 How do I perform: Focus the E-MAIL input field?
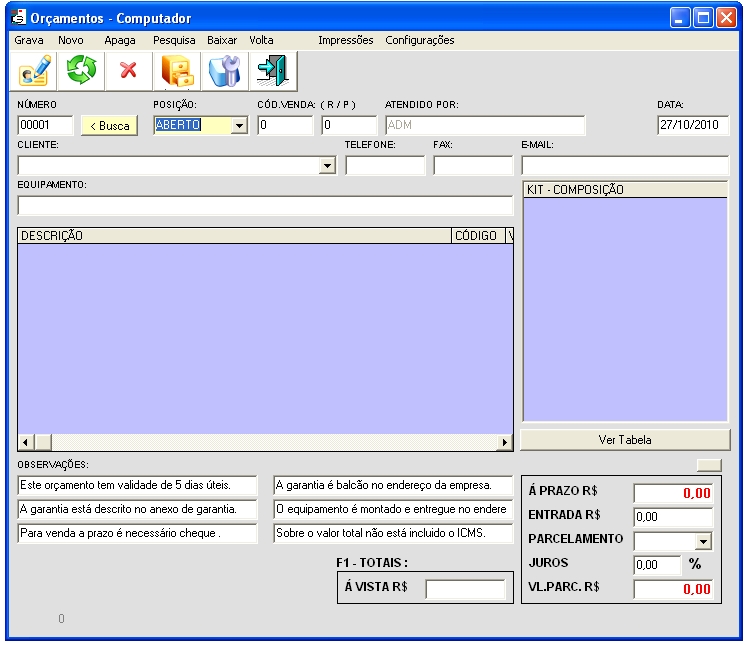[x=625, y=166]
